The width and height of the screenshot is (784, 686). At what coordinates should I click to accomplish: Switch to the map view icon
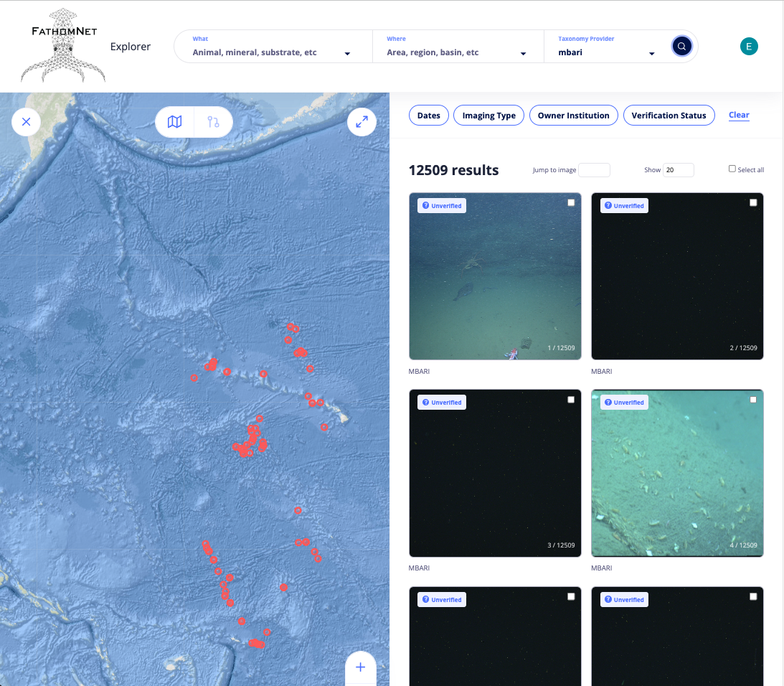(175, 122)
